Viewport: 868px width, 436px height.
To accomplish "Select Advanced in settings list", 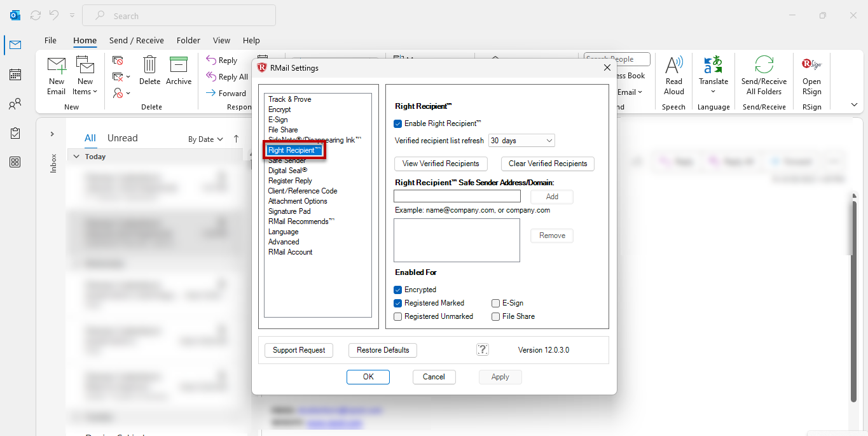I will point(284,242).
